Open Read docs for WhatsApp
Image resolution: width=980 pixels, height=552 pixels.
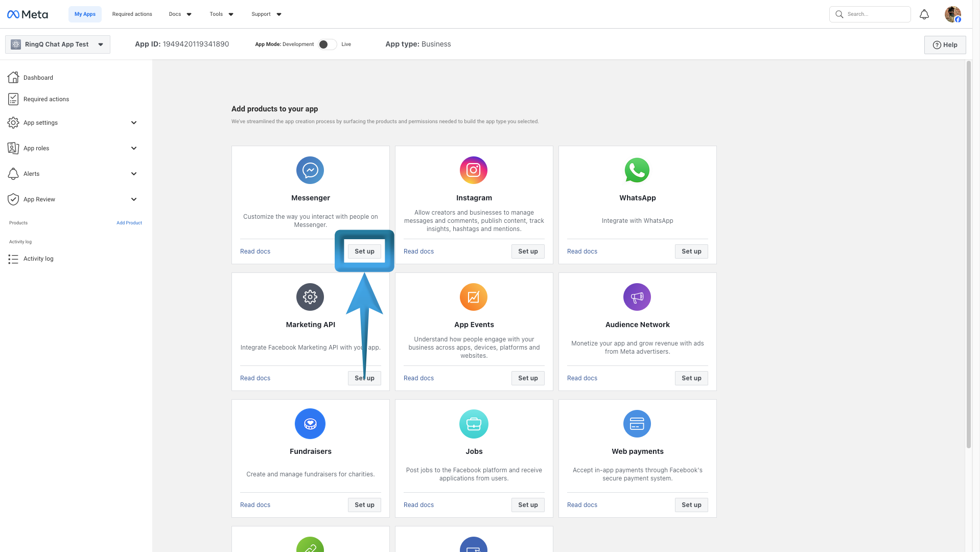click(x=582, y=251)
